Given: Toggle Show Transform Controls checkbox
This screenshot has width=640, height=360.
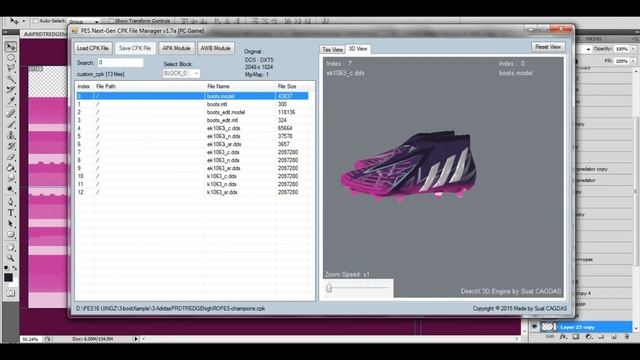Looking at the screenshot, I should coord(111,21).
